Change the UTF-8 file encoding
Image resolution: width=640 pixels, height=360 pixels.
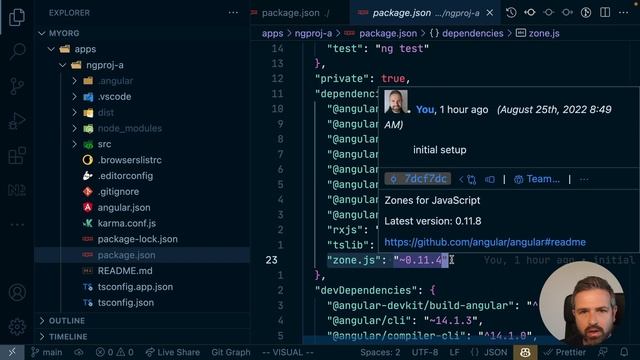tap(425, 352)
